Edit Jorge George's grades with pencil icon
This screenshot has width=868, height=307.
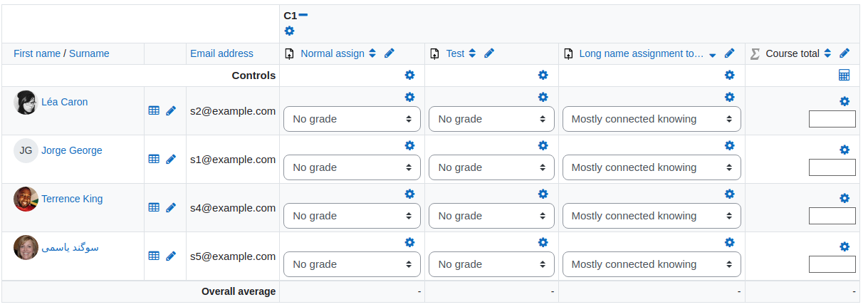point(171,159)
